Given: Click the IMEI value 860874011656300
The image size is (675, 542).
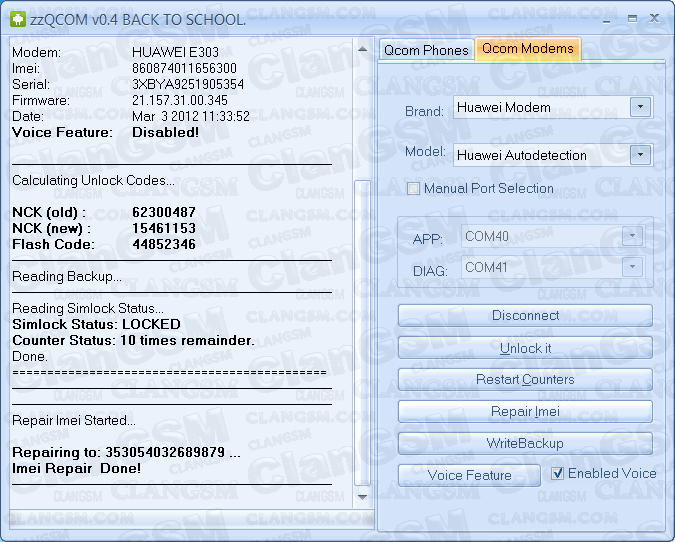Looking at the screenshot, I should 184,68.
